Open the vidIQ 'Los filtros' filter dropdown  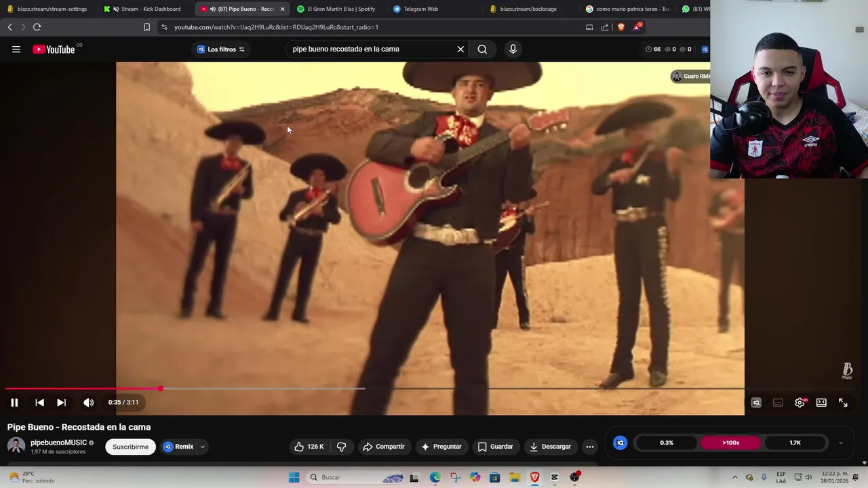pyautogui.click(x=221, y=49)
